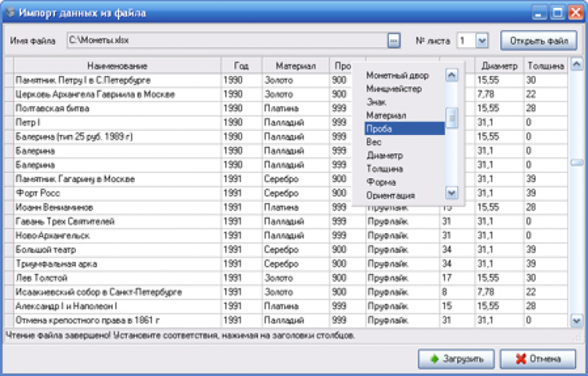Select the Иоанн Вениаминов cell
This screenshot has height=376, width=588.
118,207
